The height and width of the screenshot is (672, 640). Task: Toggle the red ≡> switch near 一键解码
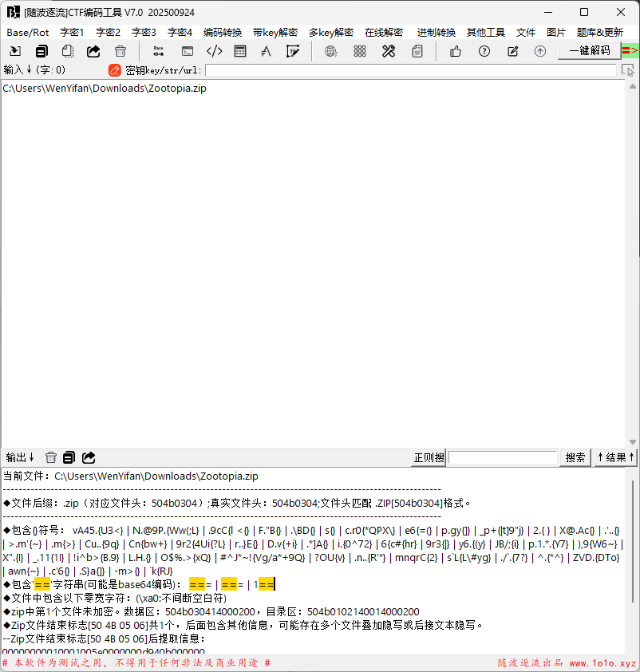tap(631, 49)
